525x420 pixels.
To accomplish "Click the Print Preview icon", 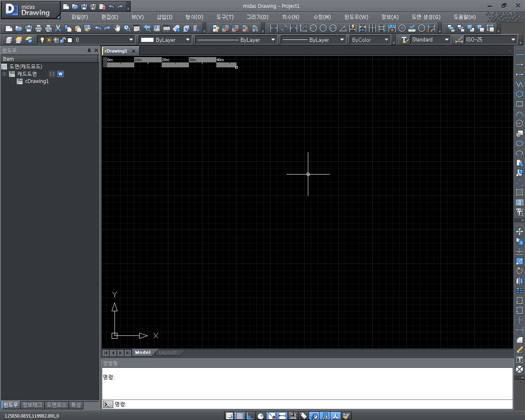I will [x=48, y=28].
